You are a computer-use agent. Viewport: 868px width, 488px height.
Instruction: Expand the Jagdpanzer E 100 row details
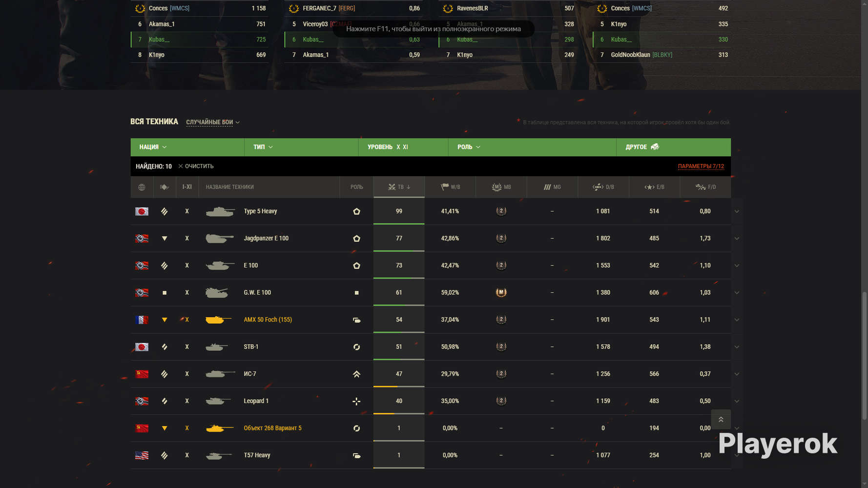(737, 239)
